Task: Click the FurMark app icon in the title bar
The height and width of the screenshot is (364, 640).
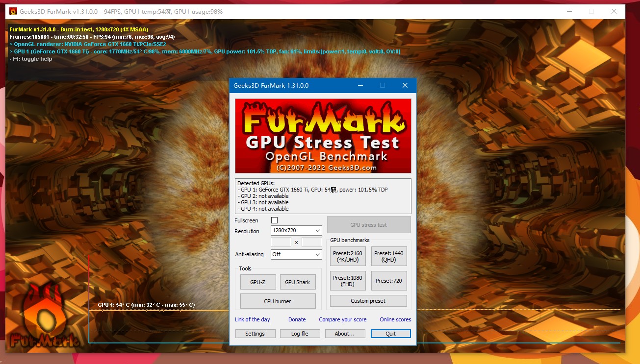Action: (13, 11)
